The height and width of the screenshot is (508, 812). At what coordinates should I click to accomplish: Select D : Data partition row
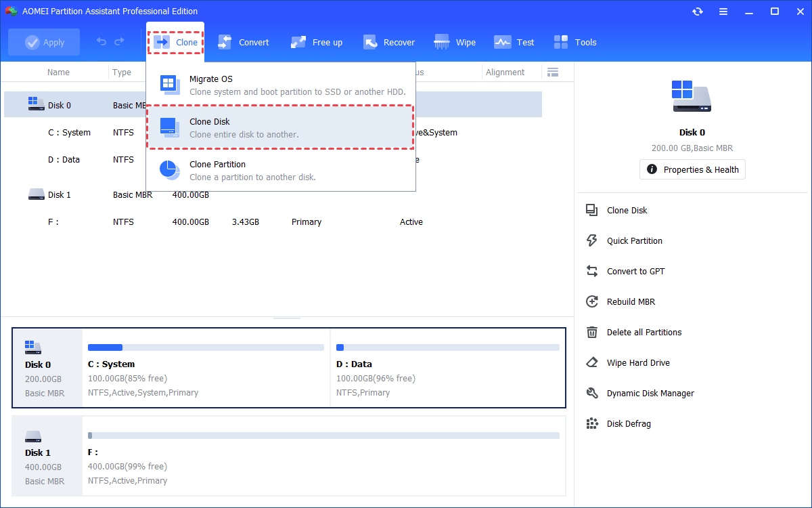pyautogui.click(x=273, y=160)
